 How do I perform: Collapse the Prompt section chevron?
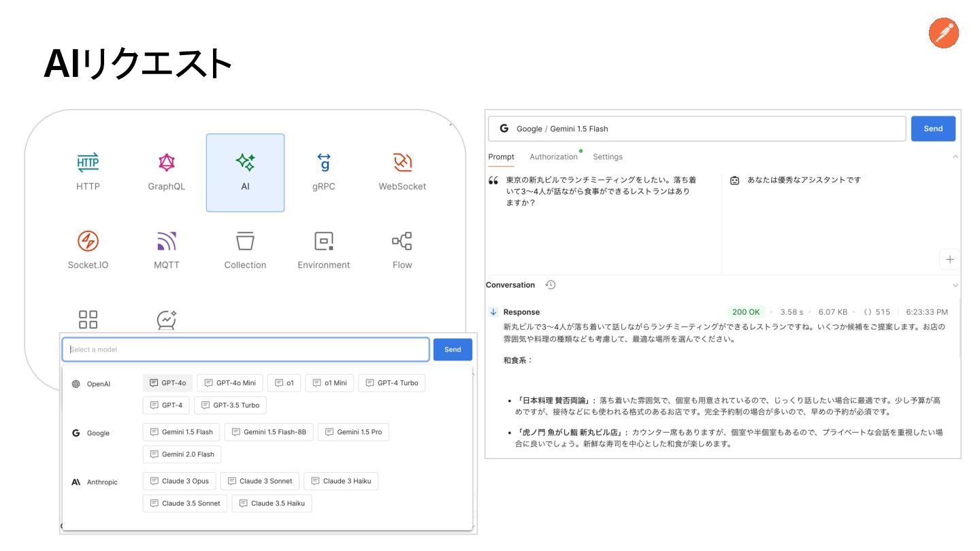point(955,156)
